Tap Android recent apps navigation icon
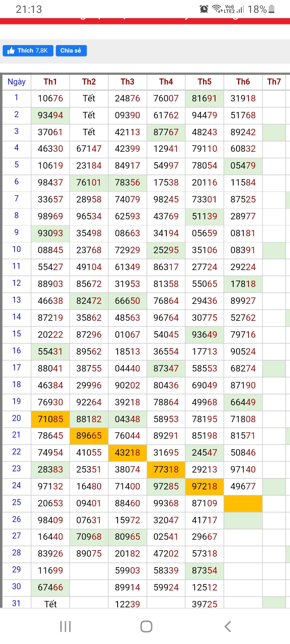The height and width of the screenshot is (644, 290). click(65, 626)
